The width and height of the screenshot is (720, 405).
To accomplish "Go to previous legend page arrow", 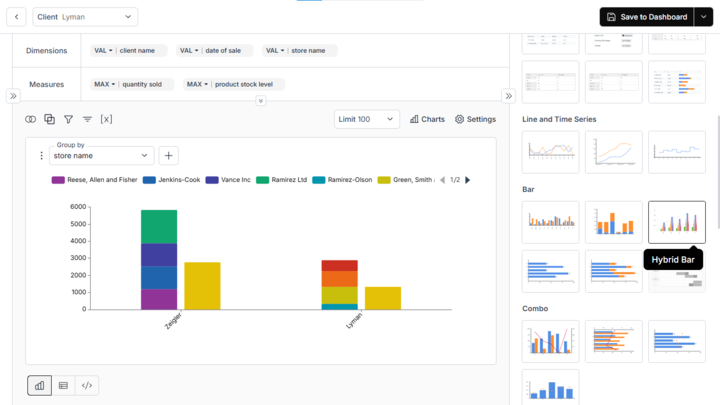I will click(442, 180).
